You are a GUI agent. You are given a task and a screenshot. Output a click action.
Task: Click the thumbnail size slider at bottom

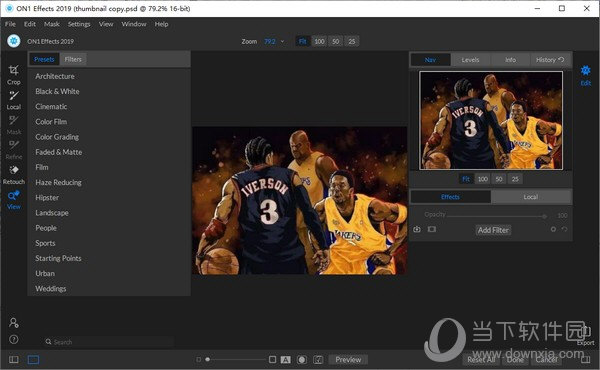[x=236, y=360]
